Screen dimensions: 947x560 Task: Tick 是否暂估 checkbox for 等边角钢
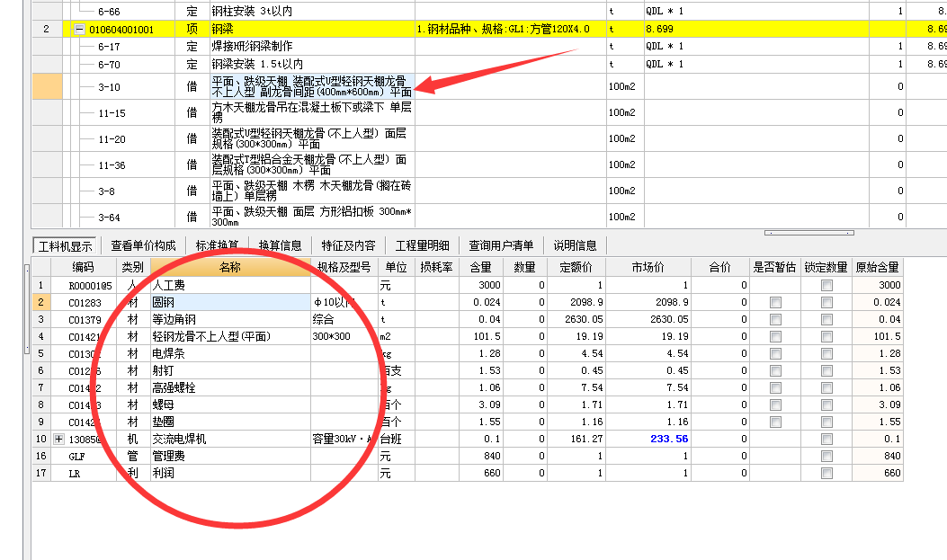coord(775,319)
